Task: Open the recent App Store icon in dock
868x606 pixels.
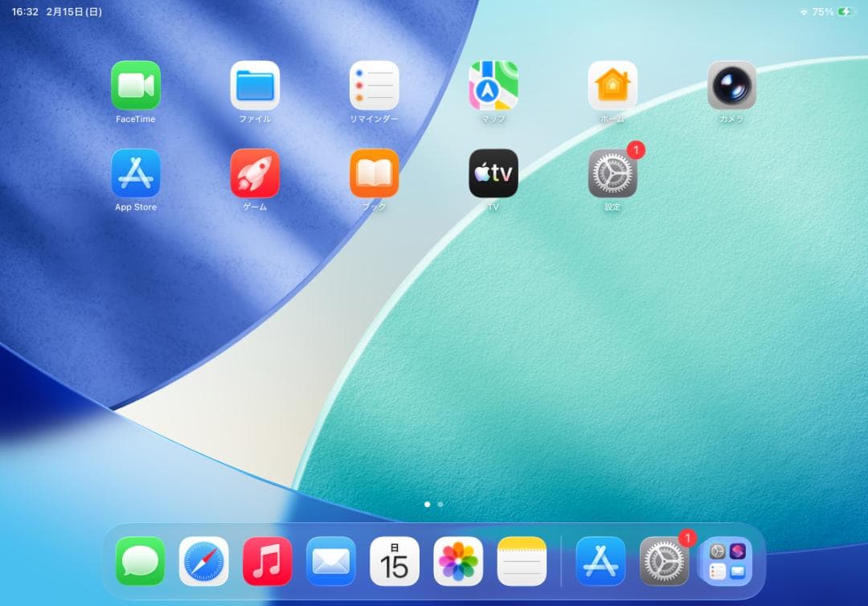Action: 600,561
